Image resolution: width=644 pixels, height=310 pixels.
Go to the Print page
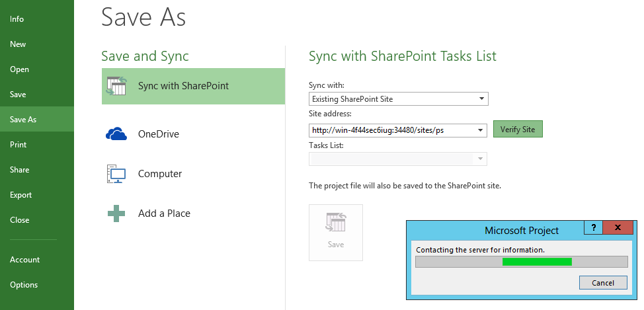click(x=18, y=145)
